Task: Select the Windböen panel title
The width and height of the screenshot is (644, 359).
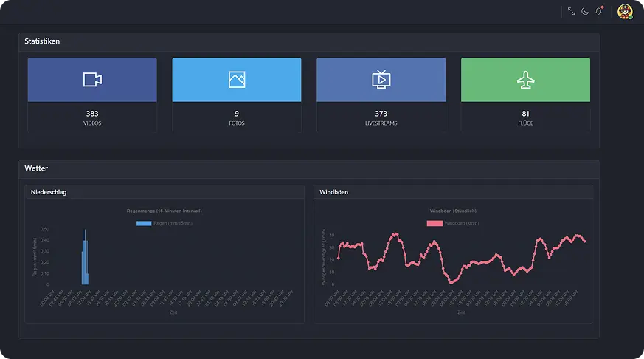Action: [334, 192]
